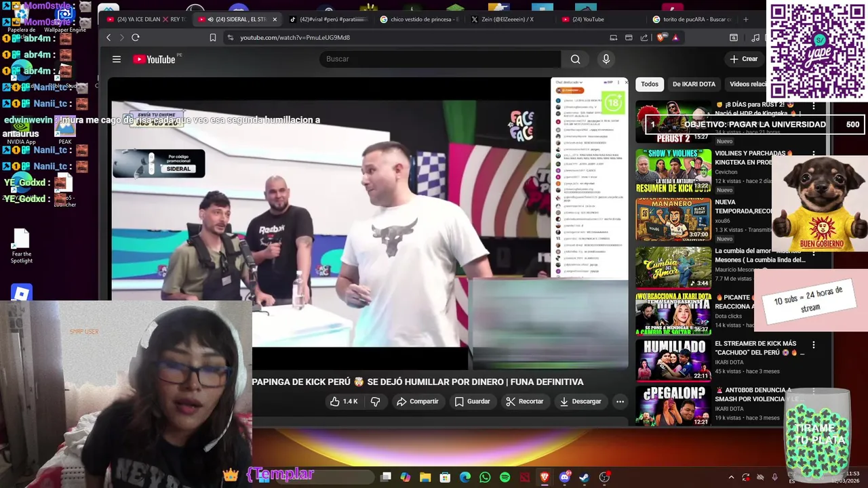Viewport: 868px width, 488px height.
Task: Open WhatsApp from the taskbar
Action: coord(485,478)
